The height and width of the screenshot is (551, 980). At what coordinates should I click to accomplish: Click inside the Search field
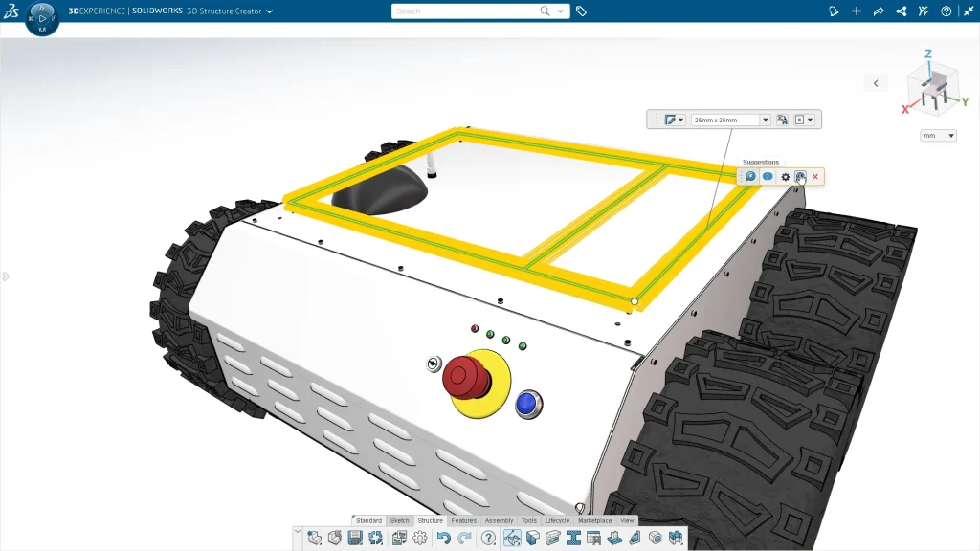tap(464, 11)
